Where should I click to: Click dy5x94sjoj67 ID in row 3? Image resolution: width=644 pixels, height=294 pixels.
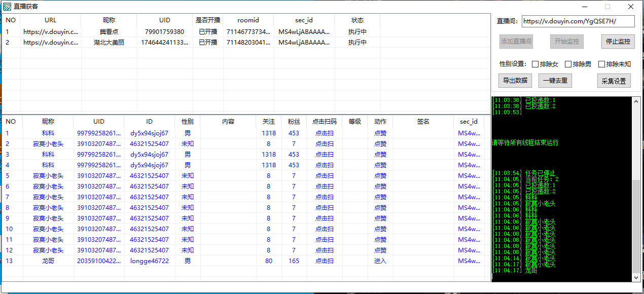[150, 155]
